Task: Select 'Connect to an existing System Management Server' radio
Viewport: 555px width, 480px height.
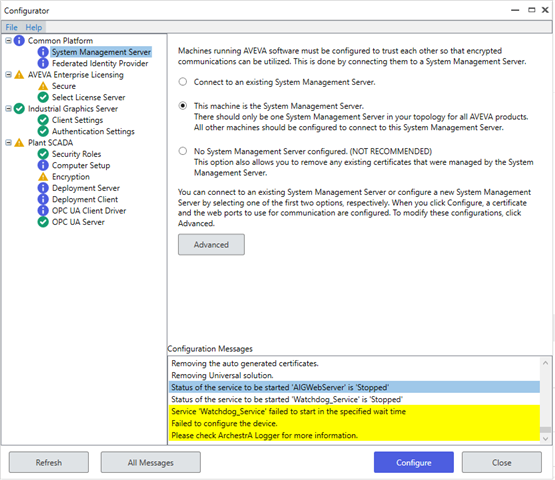Action: (x=183, y=82)
